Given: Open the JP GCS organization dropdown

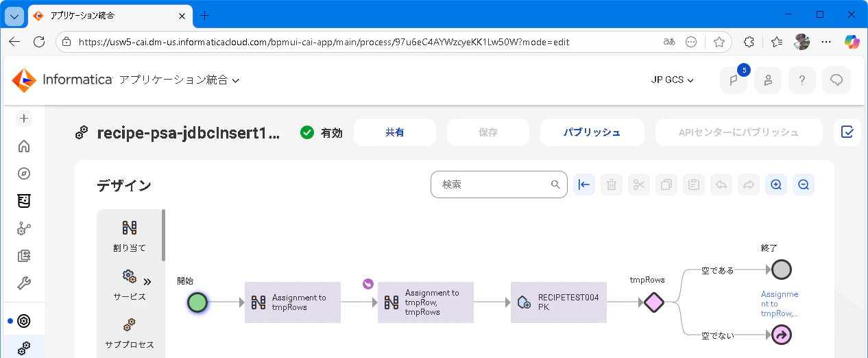Looking at the screenshot, I should pos(673,80).
